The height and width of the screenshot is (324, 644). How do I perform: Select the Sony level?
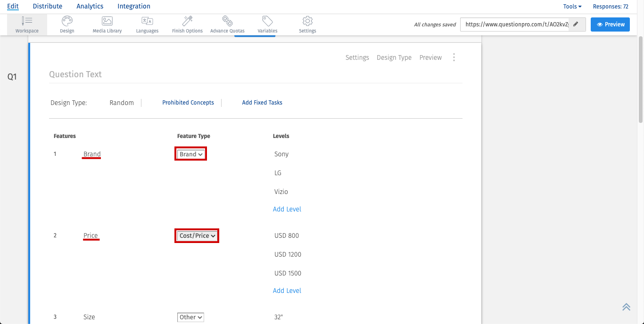[x=281, y=154]
